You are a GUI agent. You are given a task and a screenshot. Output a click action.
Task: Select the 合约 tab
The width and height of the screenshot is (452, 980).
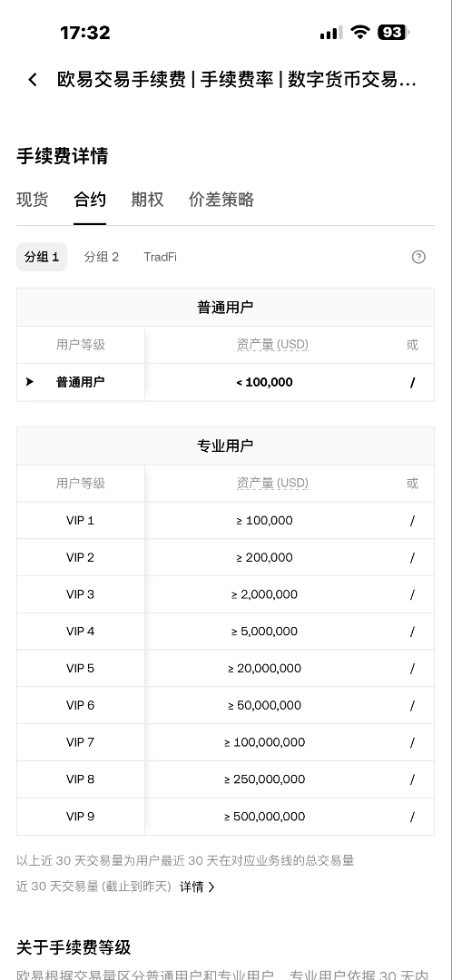pos(89,200)
